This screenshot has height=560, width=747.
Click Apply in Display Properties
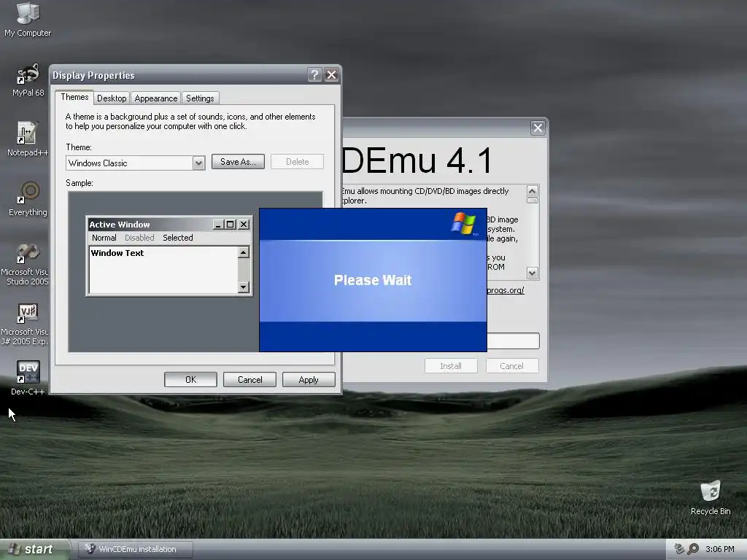tap(309, 379)
